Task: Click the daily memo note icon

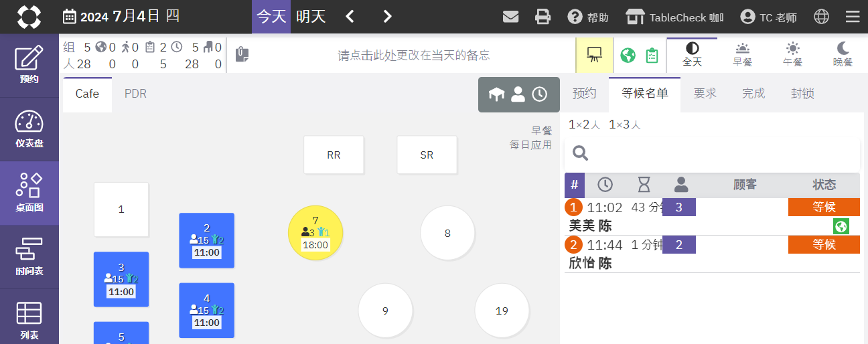Action: click(242, 55)
